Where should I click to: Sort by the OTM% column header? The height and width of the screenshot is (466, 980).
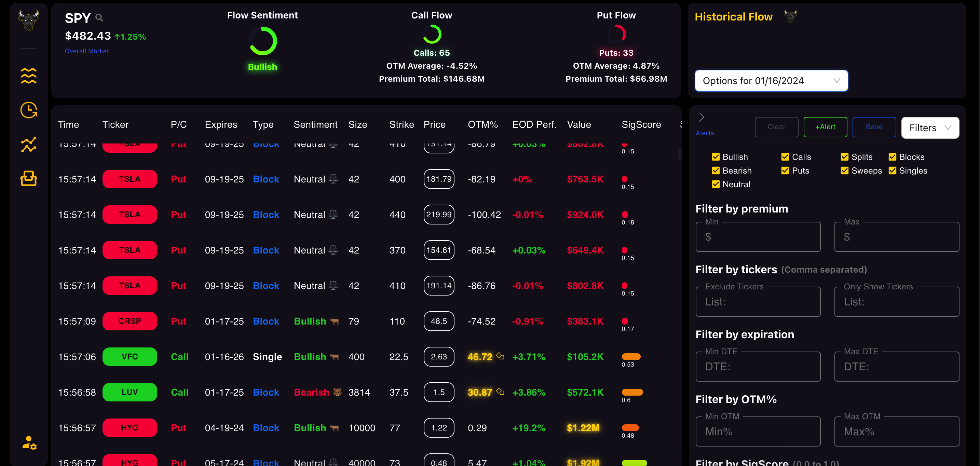[x=482, y=124]
